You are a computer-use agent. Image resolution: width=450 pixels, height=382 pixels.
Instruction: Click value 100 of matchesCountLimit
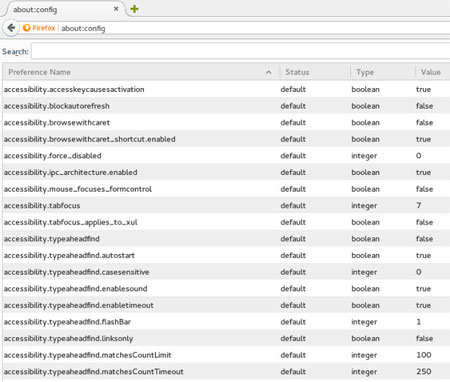tap(424, 355)
